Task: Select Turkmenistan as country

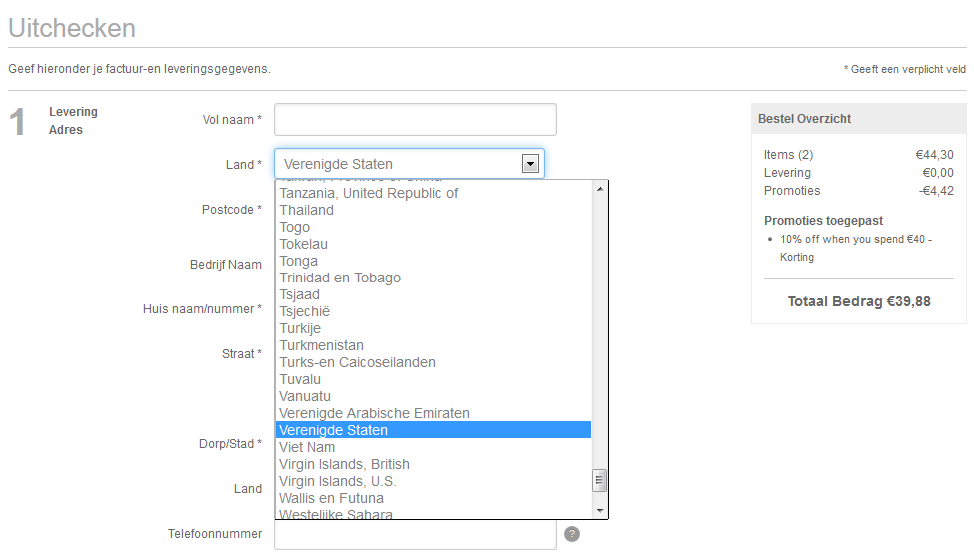Action: (x=433, y=345)
